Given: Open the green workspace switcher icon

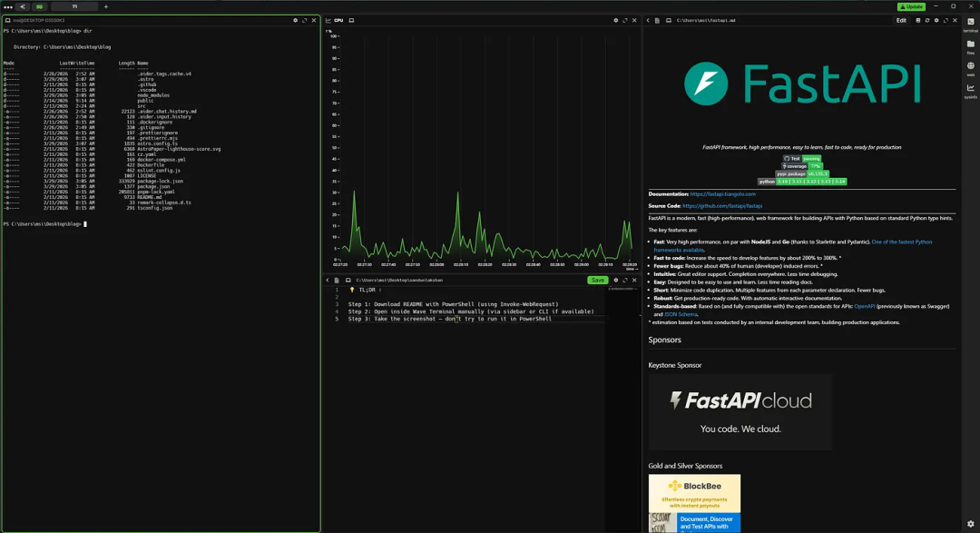Looking at the screenshot, I should click(x=39, y=7).
